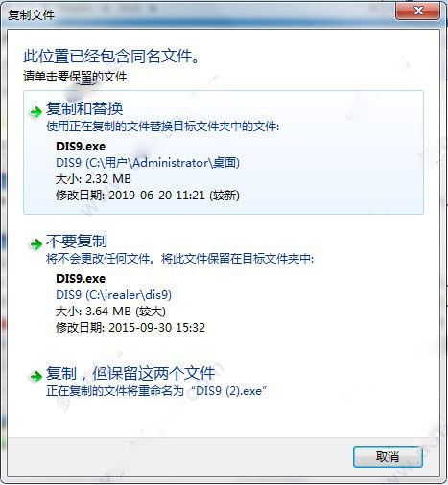Click the 取消 button

click(x=388, y=456)
